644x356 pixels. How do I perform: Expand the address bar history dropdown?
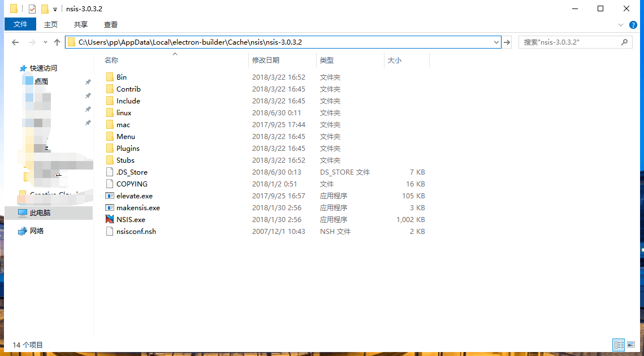tap(496, 42)
